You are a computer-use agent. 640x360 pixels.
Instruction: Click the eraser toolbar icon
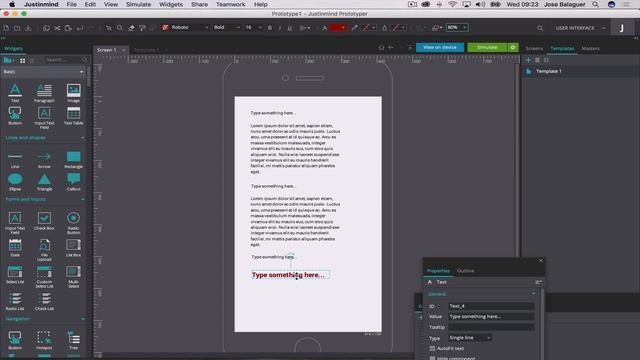(x=131, y=28)
